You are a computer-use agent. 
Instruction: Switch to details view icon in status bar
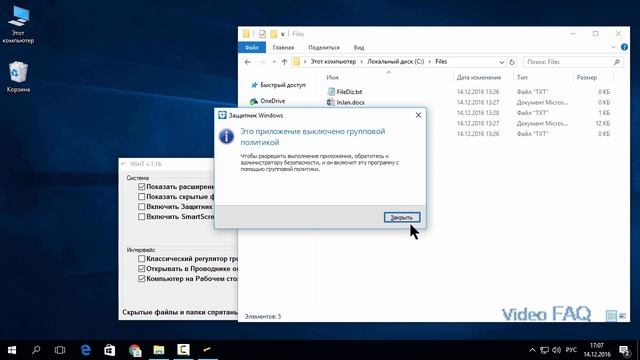click(x=611, y=316)
